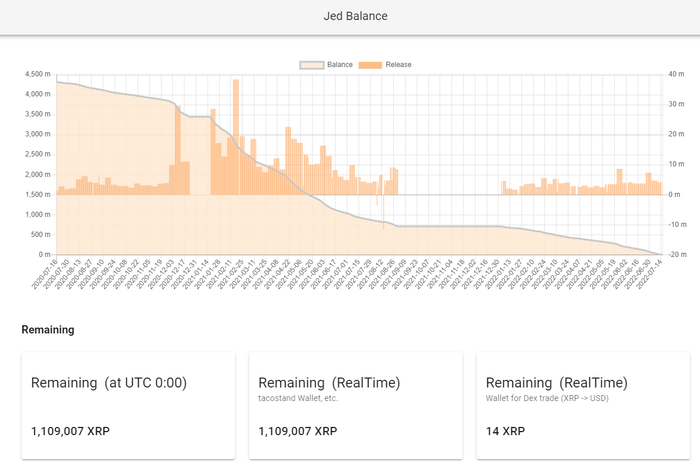Click the 14 XRP remaining value
The width and height of the screenshot is (700, 471).
pyautogui.click(x=505, y=431)
